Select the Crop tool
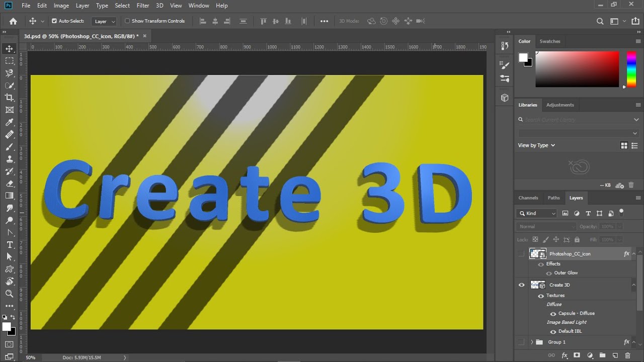Viewport: 644px width, 362px height. pyautogui.click(x=9, y=98)
